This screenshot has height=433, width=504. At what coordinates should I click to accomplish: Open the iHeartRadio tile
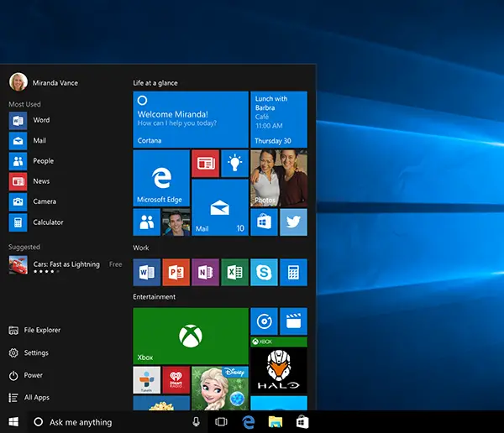176,380
